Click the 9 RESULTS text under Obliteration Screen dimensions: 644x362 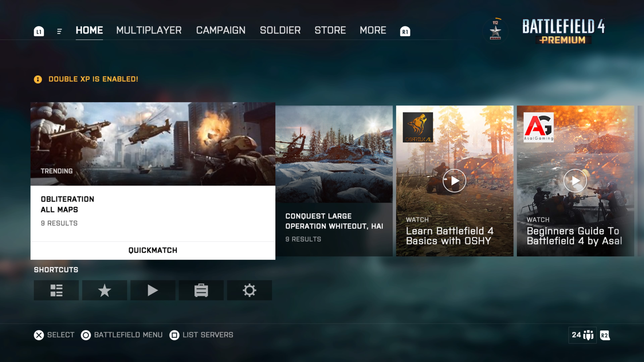[x=59, y=223]
